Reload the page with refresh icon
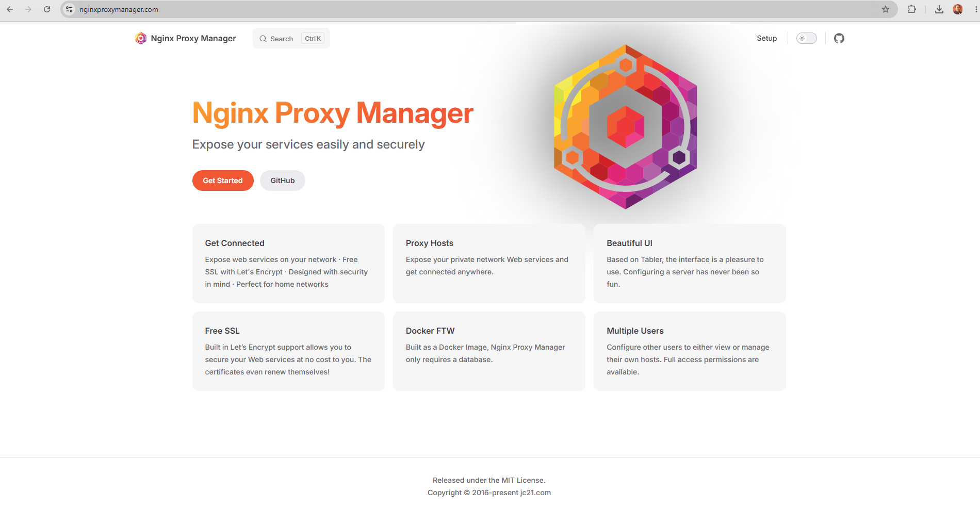The width and height of the screenshot is (980, 507). pyautogui.click(x=47, y=9)
